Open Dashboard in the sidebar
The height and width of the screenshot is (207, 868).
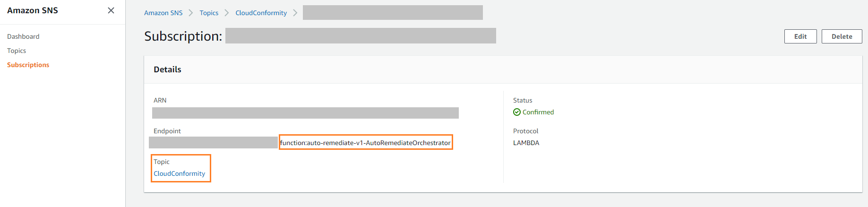click(x=23, y=36)
